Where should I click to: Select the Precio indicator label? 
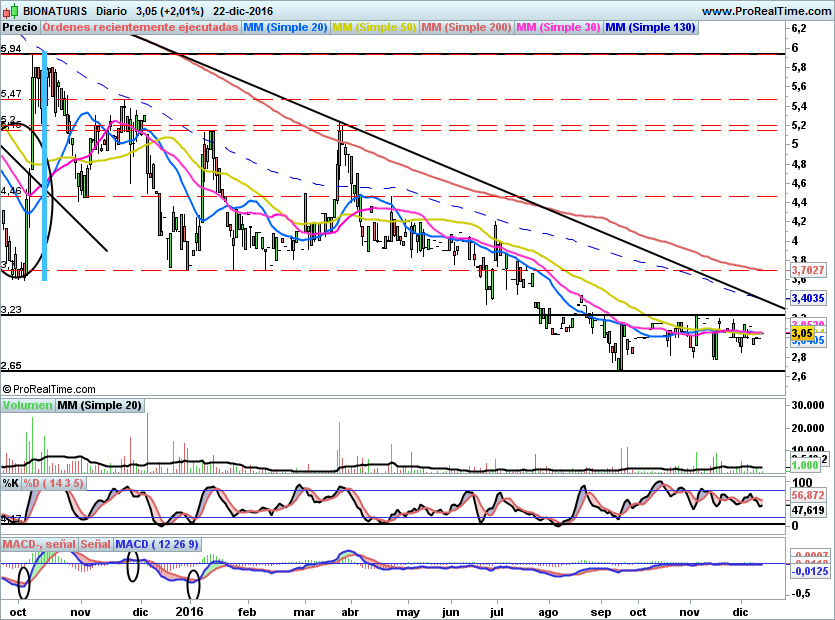coord(21,27)
